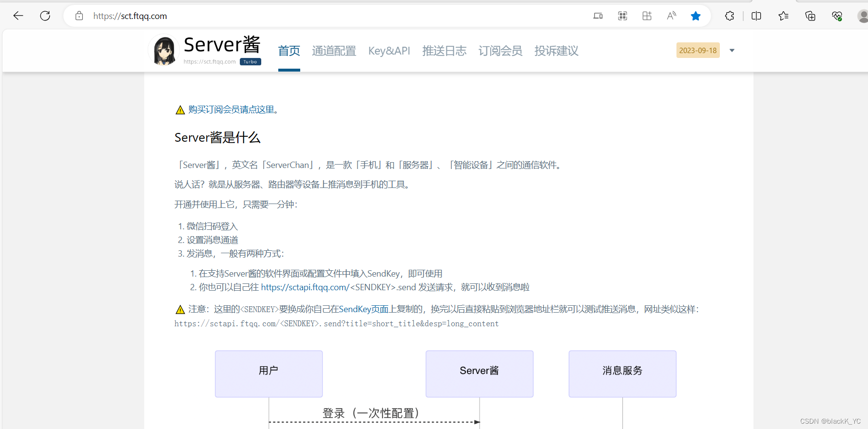Viewport: 868px width, 429px height.
Task: Click the 设置消息通道 list item
Action: pyautogui.click(x=212, y=240)
